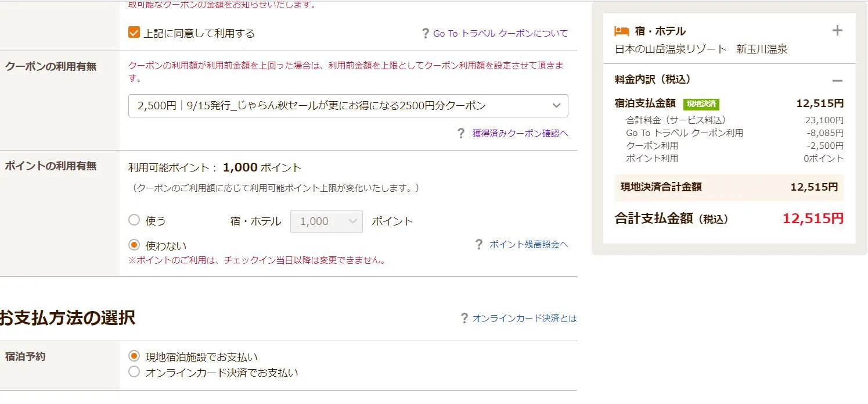The width and height of the screenshot is (868, 404).
Task: Click the 現地決済合計金額 highlighted row
Action: tap(729, 187)
